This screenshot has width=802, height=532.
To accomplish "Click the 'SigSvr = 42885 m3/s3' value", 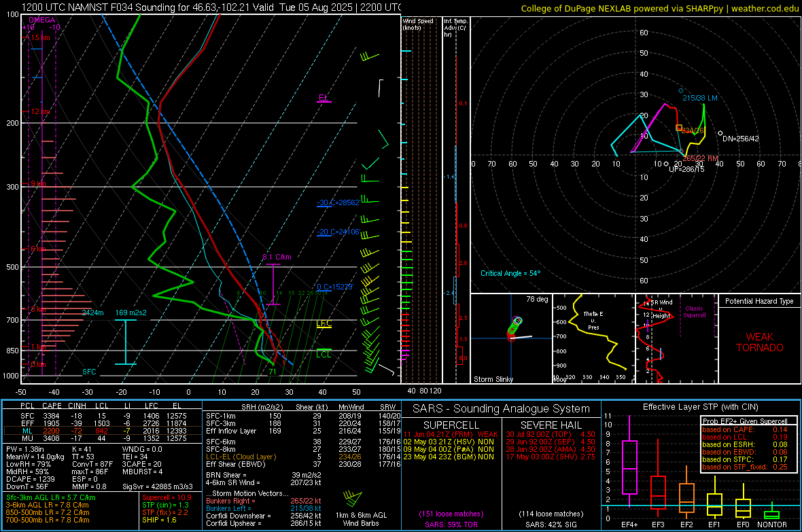I will click(158, 486).
